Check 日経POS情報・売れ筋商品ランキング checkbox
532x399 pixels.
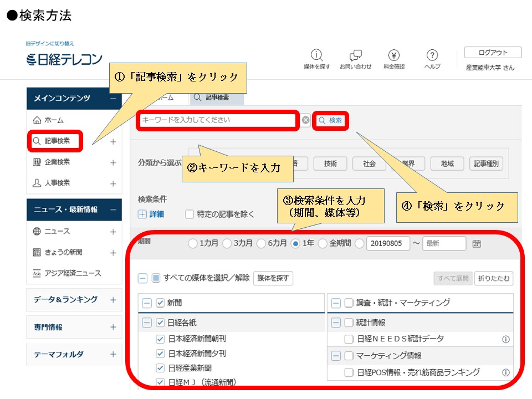click(349, 372)
